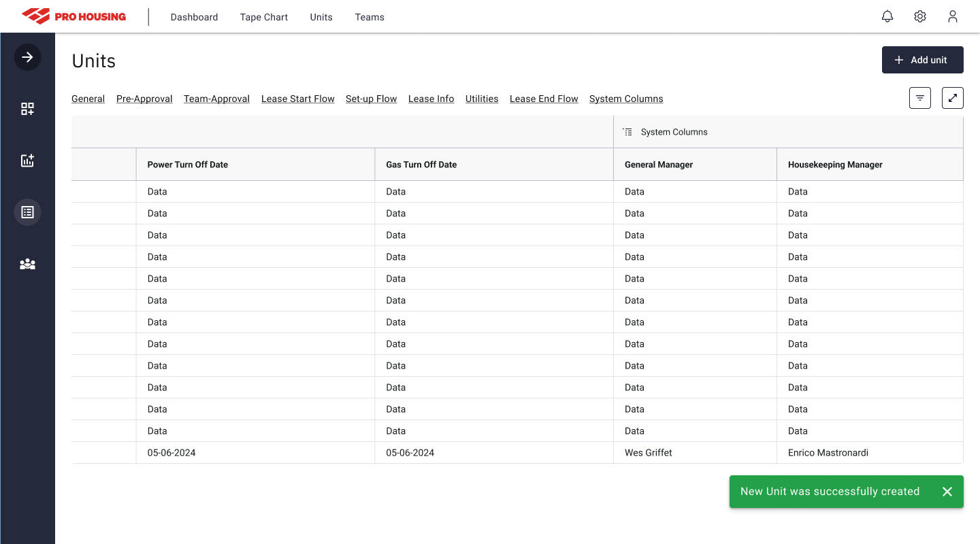This screenshot has width=980, height=544.
Task: Switch to the General tab
Action: 88,98
